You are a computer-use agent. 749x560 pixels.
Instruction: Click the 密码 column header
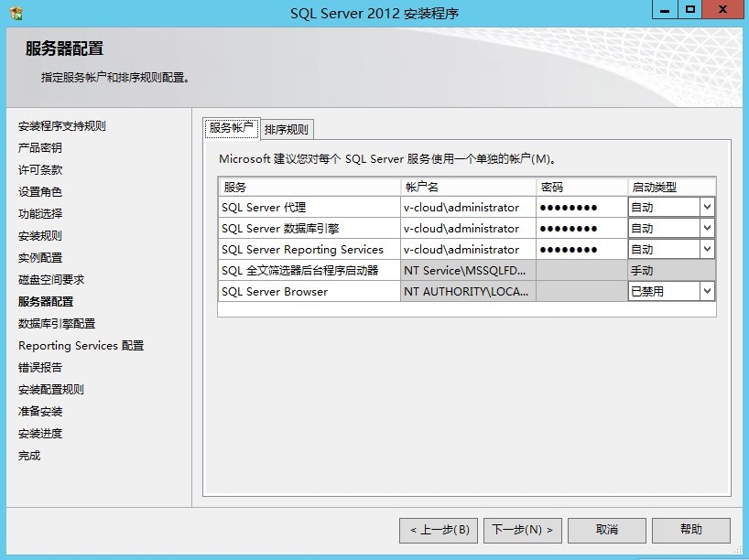coord(581,187)
